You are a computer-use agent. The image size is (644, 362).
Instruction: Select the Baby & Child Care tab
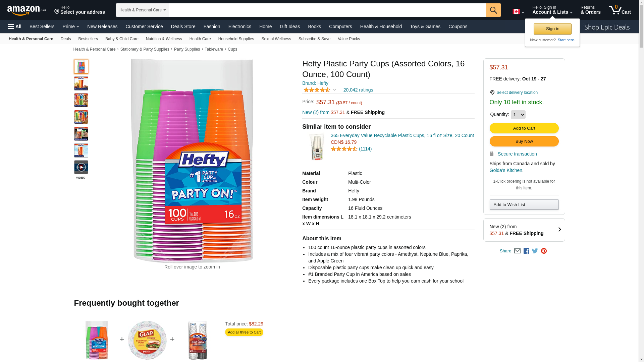coord(122,39)
